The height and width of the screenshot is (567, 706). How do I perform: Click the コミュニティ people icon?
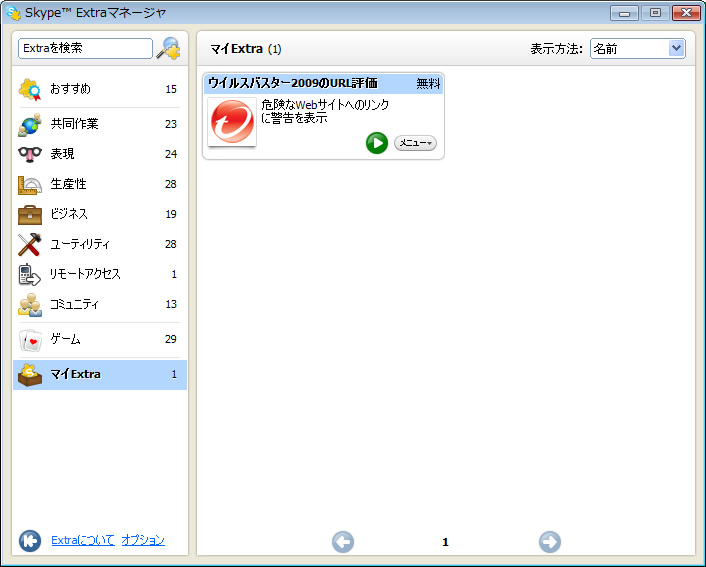coord(30,304)
